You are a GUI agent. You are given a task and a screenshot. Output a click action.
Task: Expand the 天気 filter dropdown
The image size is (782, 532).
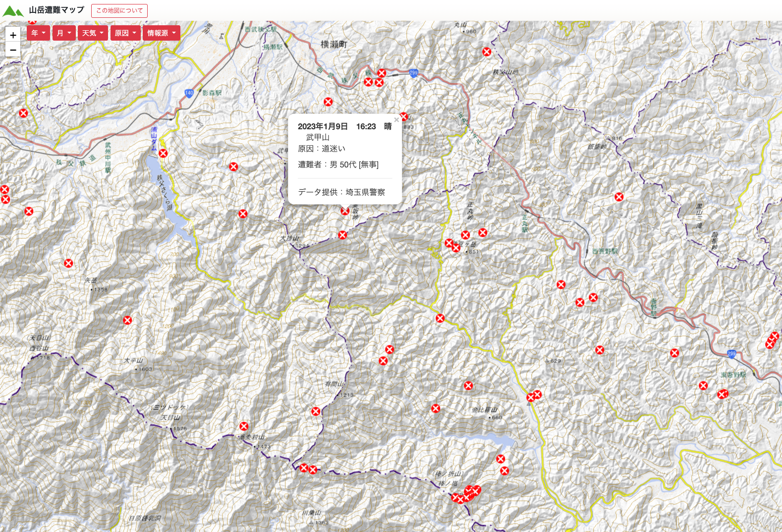click(x=93, y=33)
